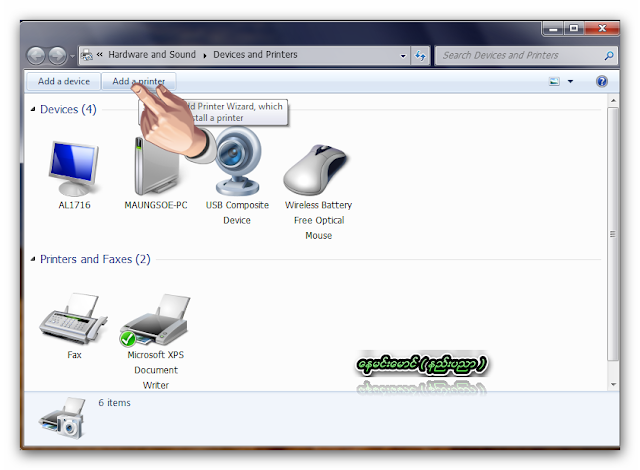The height and width of the screenshot is (470, 640).
Task: Select the Wireless Battery Free Optical Mouse icon
Action: (x=315, y=169)
